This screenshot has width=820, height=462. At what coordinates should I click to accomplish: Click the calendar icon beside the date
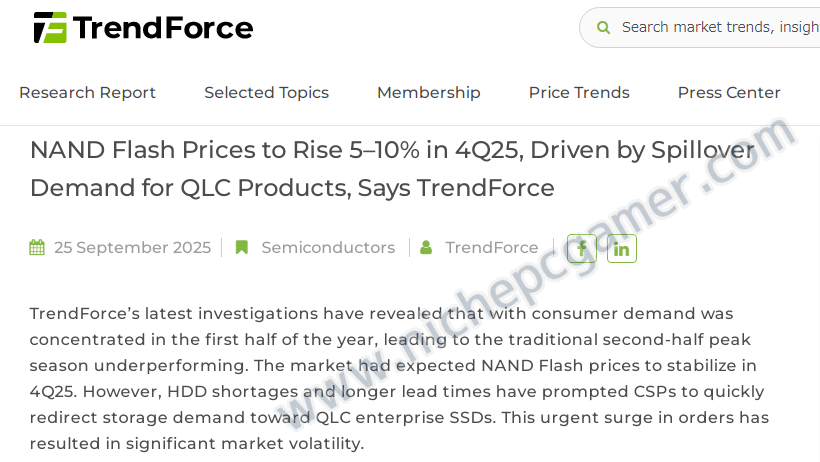tap(37, 247)
